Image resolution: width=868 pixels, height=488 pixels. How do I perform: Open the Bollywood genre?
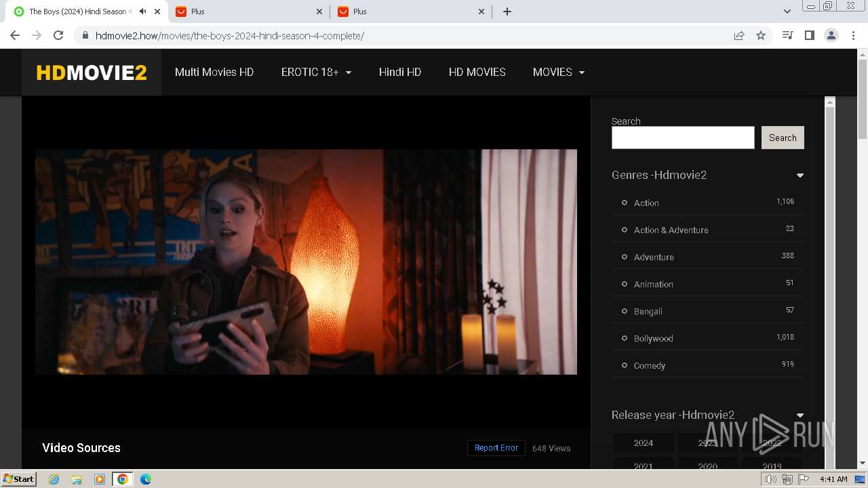[654, 338]
